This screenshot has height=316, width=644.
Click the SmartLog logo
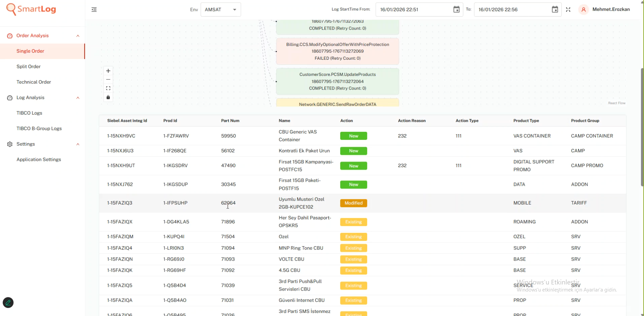[x=31, y=9]
